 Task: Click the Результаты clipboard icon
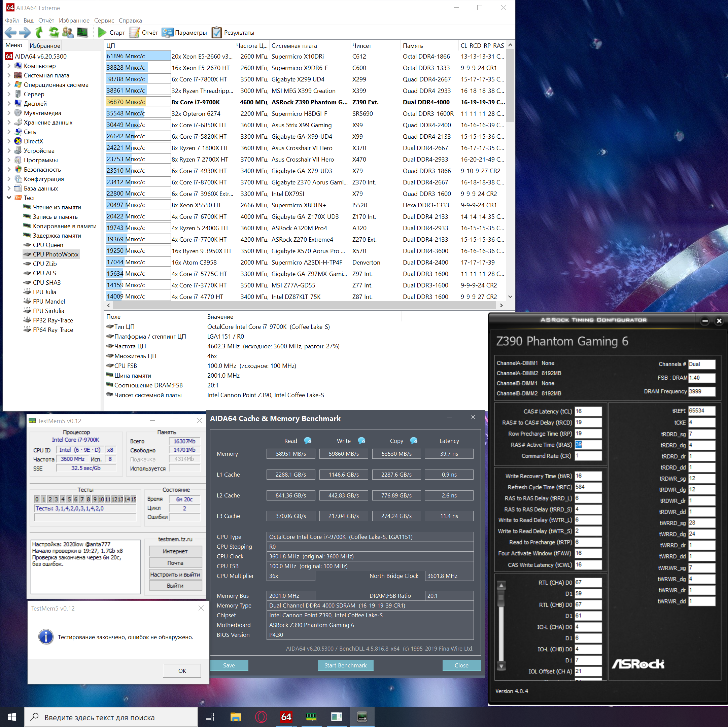coord(216,32)
